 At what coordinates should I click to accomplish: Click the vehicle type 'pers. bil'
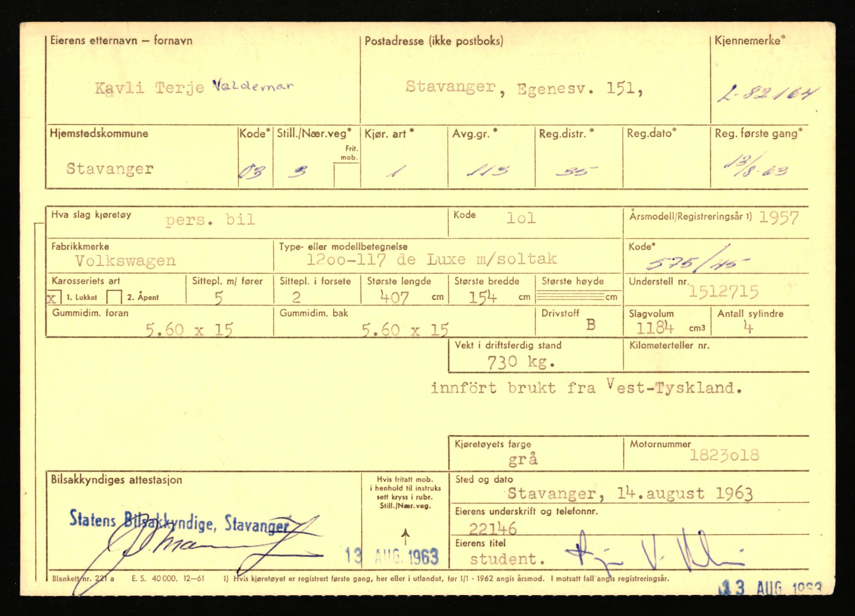(210, 220)
